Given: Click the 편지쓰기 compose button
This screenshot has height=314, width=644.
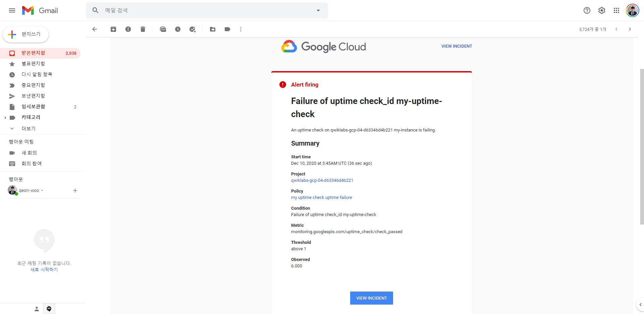Looking at the screenshot, I should (26, 34).
